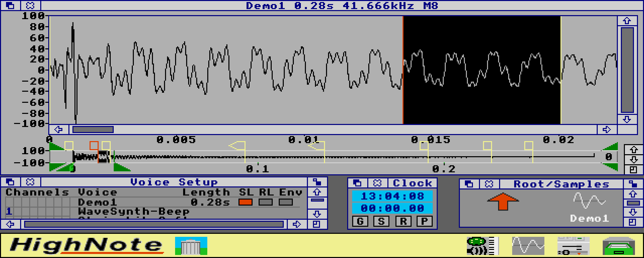Click Root/Samples window zoom gadget at top right

coord(633,184)
